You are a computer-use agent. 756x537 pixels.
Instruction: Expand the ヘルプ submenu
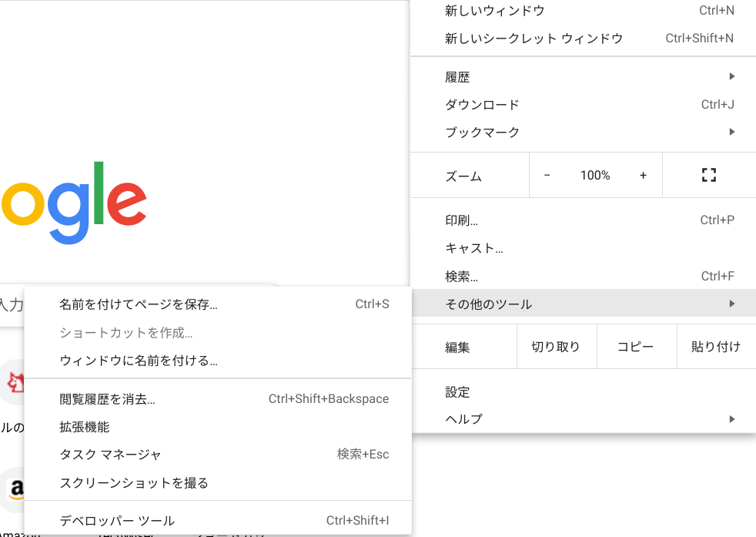pyautogui.click(x=584, y=419)
